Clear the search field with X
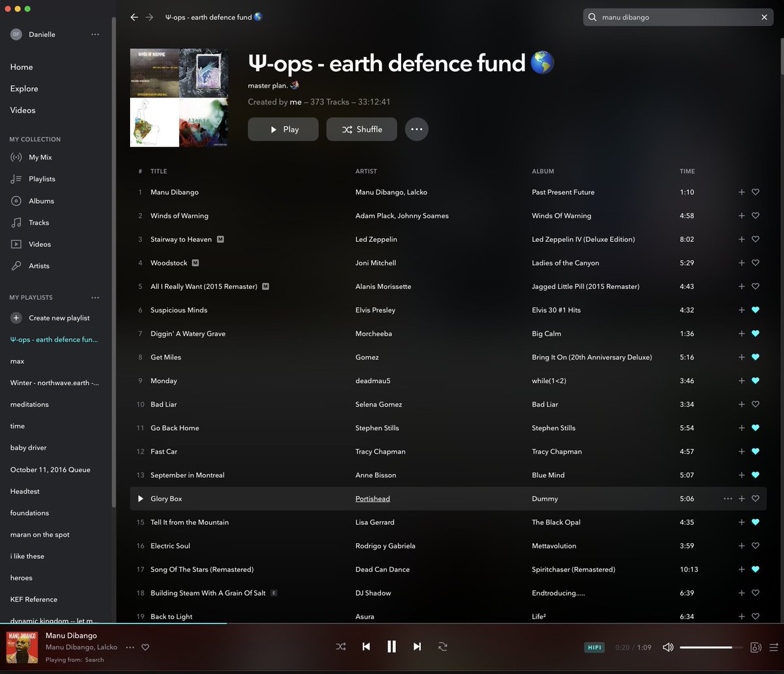784x674 pixels. [764, 18]
